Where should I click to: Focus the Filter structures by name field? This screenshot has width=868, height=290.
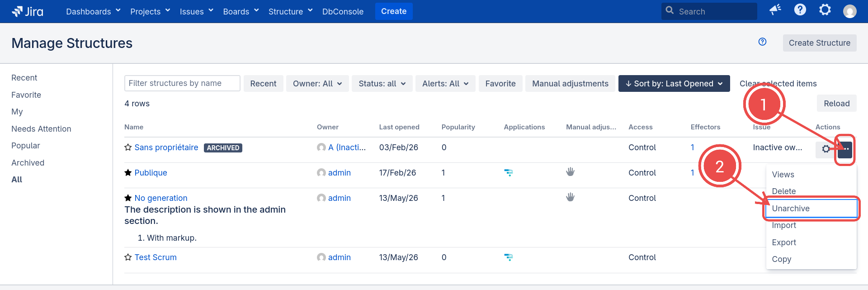pyautogui.click(x=182, y=83)
